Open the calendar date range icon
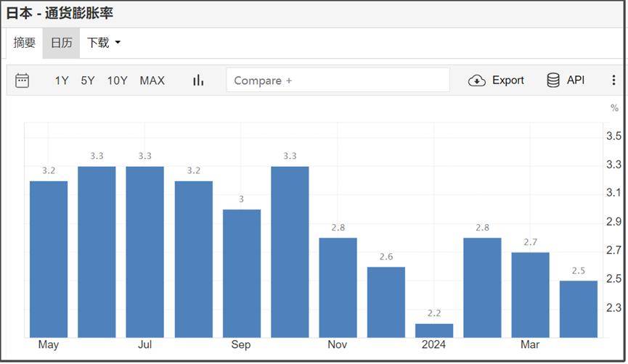The image size is (628, 364). (22, 80)
